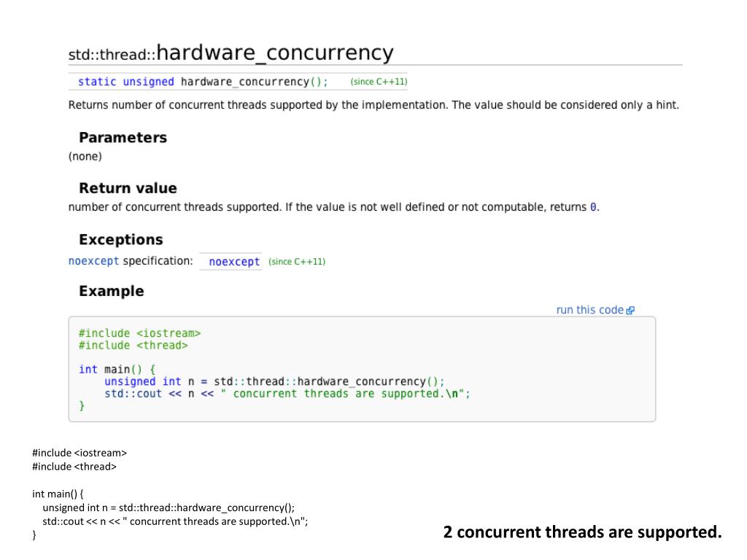Screen dimensions: 747x560
Task: Click the unsigned int n line in code box
Action: (x=274, y=382)
